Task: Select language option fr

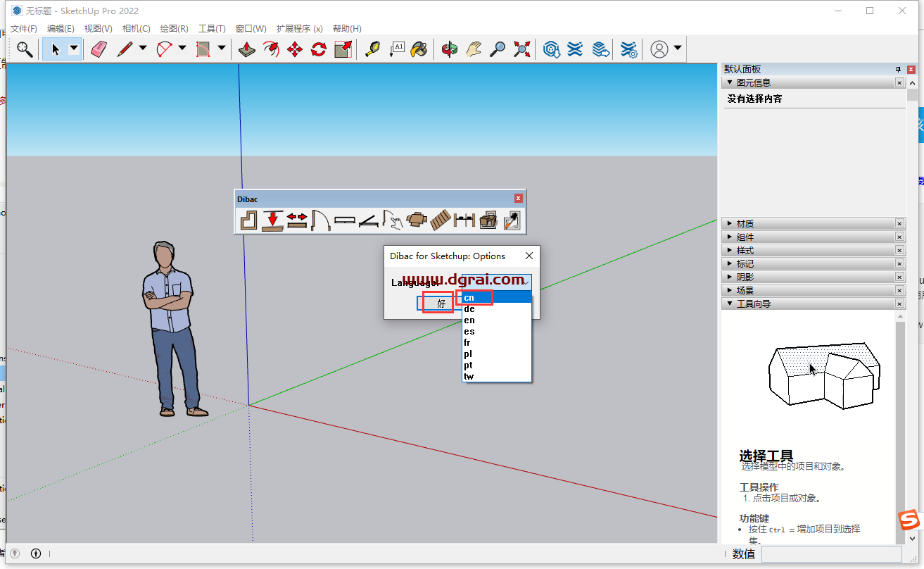Action: point(496,343)
